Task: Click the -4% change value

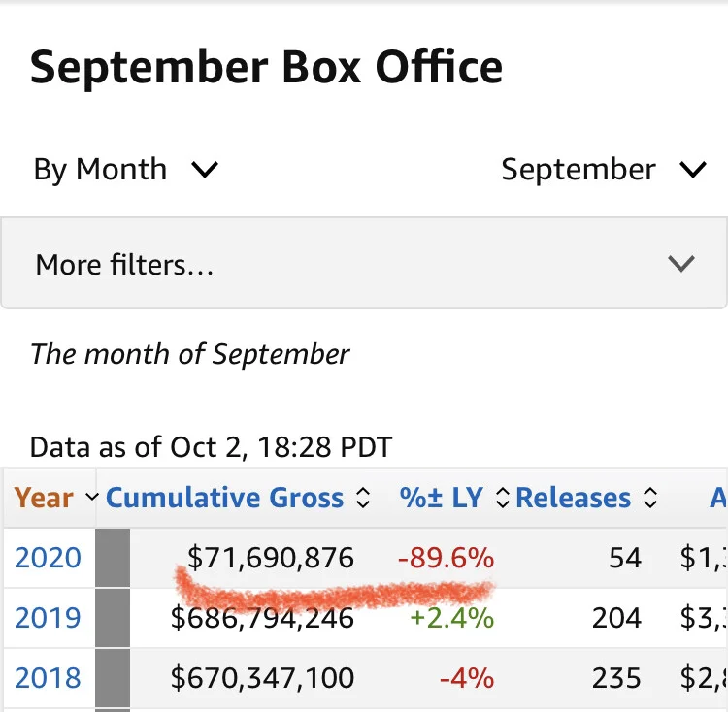Action: pos(467,678)
